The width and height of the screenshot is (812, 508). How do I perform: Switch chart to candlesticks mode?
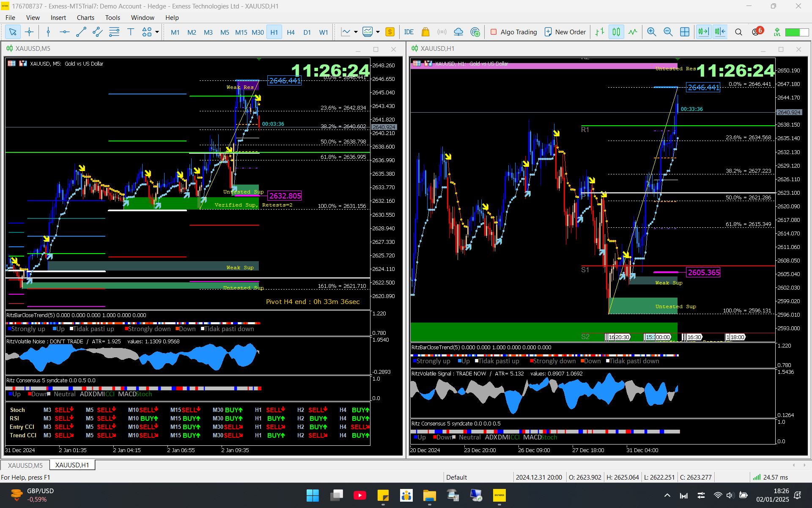pyautogui.click(x=616, y=32)
